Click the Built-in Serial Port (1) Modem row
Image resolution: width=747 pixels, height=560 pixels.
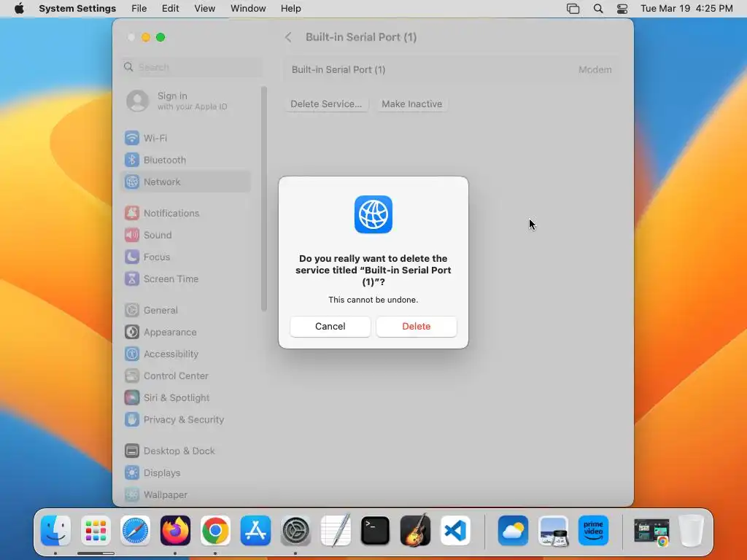[451, 69]
